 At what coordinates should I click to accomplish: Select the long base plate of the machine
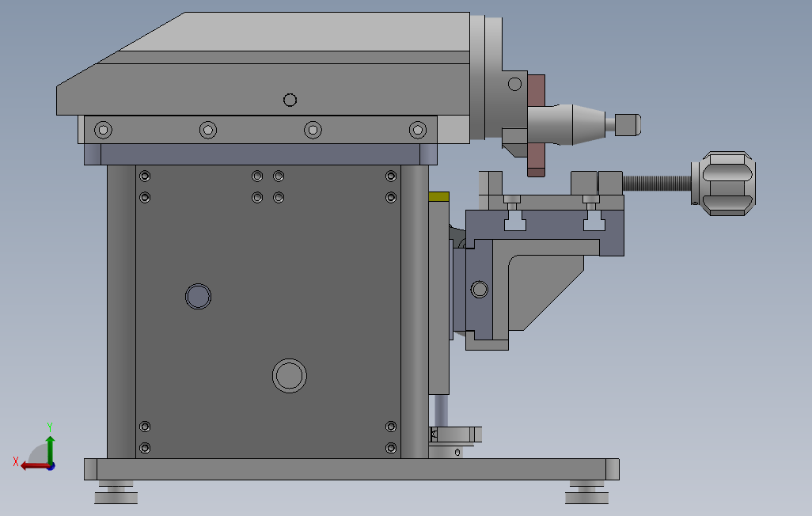(351, 469)
